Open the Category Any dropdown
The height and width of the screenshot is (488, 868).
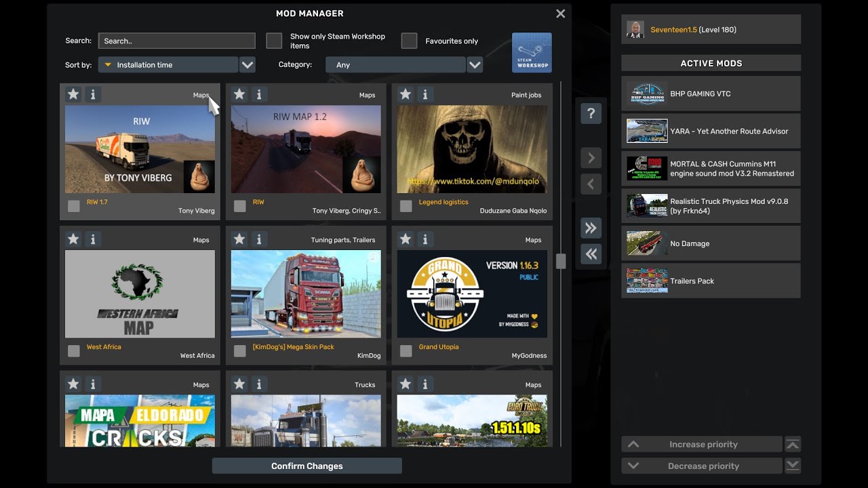point(395,65)
